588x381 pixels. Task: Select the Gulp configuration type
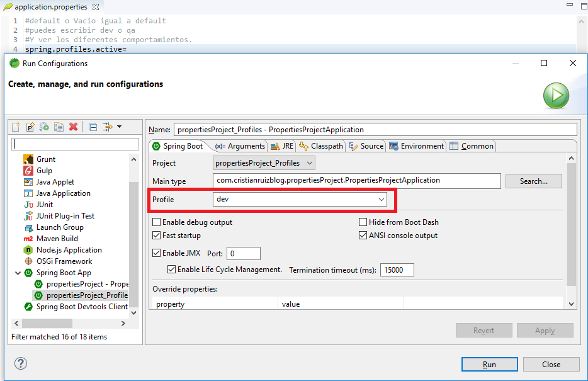[x=38, y=171]
